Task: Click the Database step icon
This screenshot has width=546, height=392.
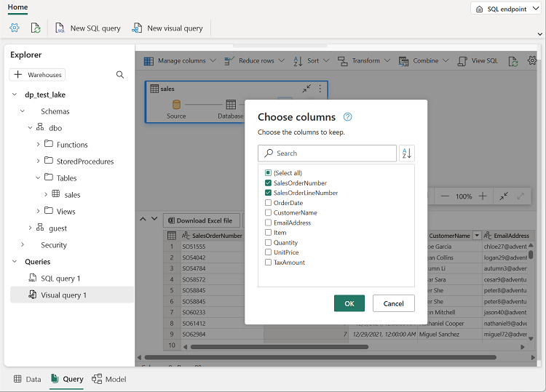Action: tap(231, 104)
